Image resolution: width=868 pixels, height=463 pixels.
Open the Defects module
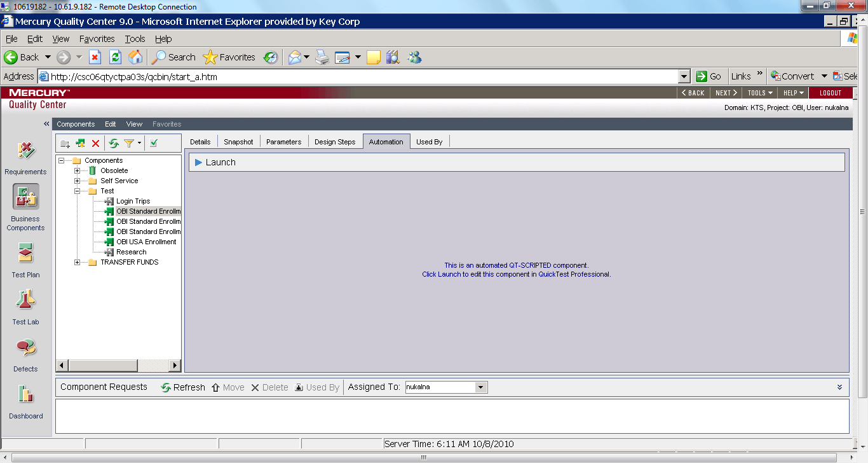point(25,354)
